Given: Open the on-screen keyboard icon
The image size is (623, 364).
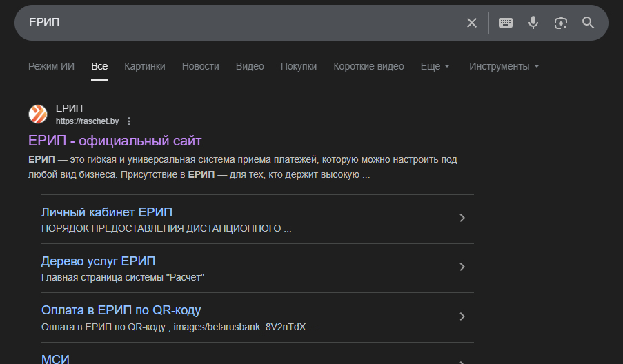Looking at the screenshot, I should (506, 23).
